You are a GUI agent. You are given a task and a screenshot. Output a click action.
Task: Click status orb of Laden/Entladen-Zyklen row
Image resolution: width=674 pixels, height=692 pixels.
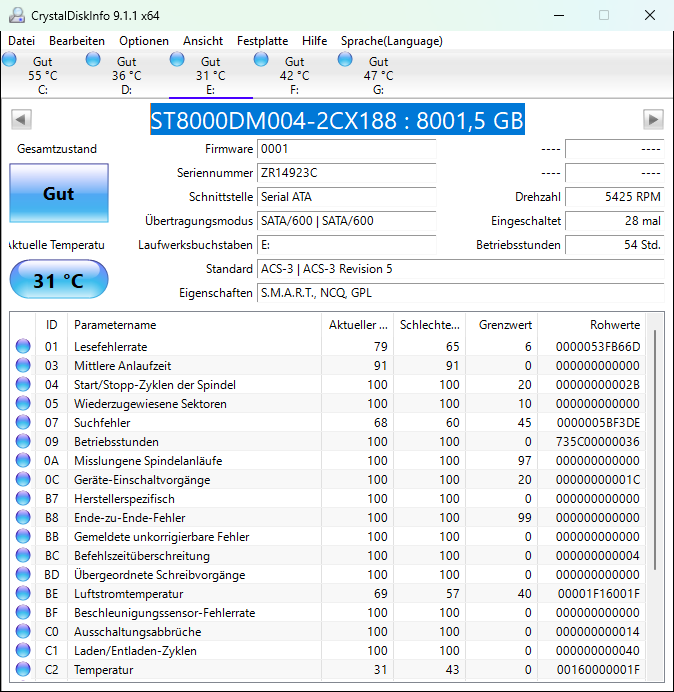pos(23,650)
